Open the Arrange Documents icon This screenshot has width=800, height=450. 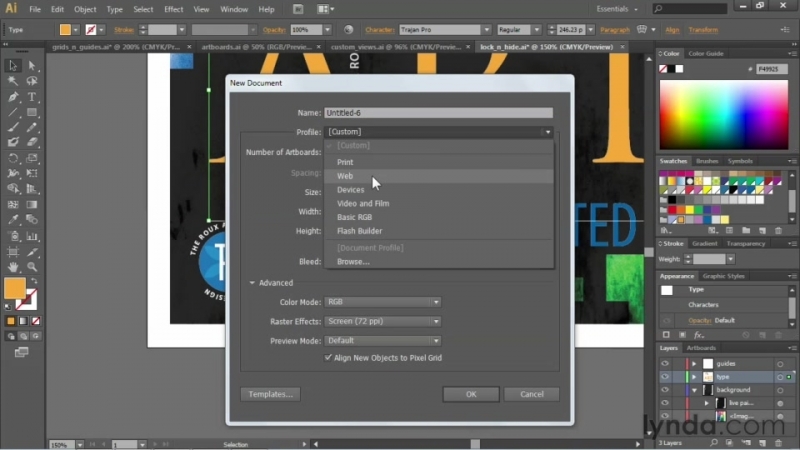pyautogui.click(x=325, y=9)
